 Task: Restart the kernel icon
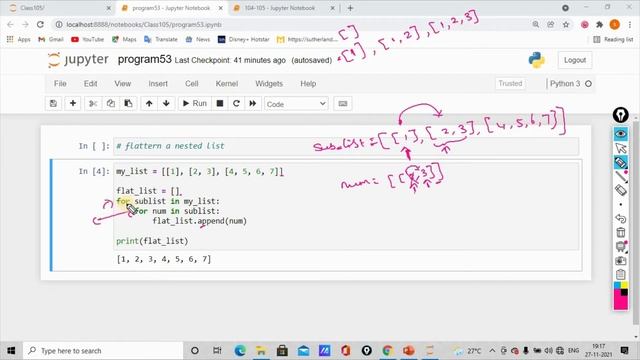click(236, 104)
